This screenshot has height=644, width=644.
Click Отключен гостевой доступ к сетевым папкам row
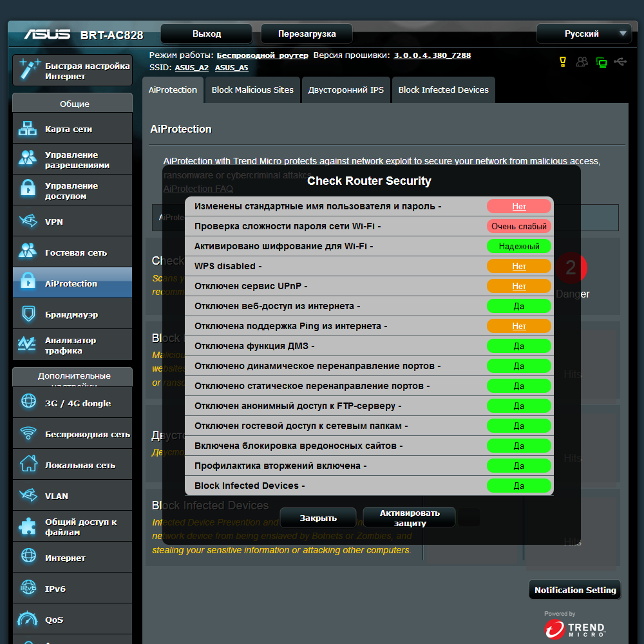pos(369,426)
